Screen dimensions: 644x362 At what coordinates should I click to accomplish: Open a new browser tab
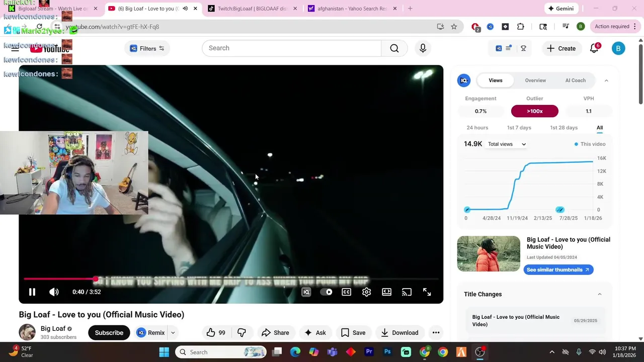[410, 9]
